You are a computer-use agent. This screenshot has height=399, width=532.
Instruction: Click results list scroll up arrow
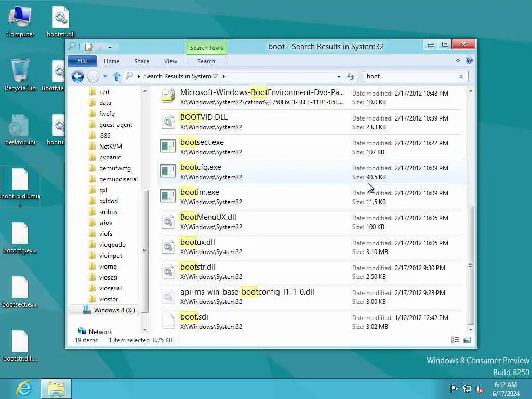[470, 91]
